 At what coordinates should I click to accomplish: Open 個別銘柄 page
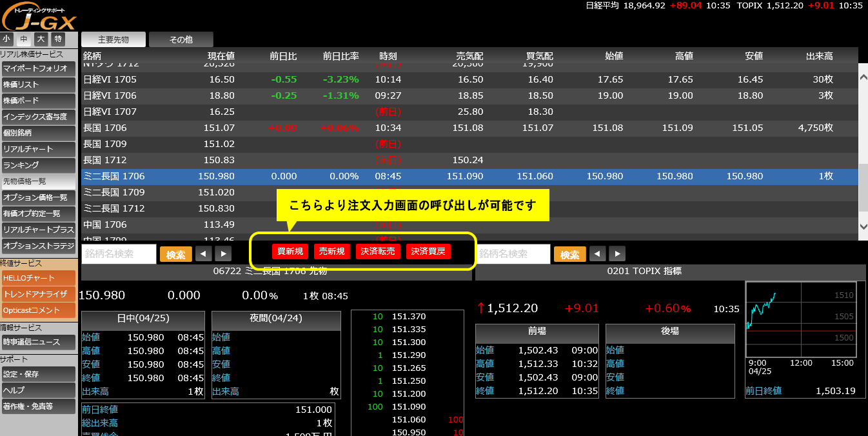click(39, 133)
